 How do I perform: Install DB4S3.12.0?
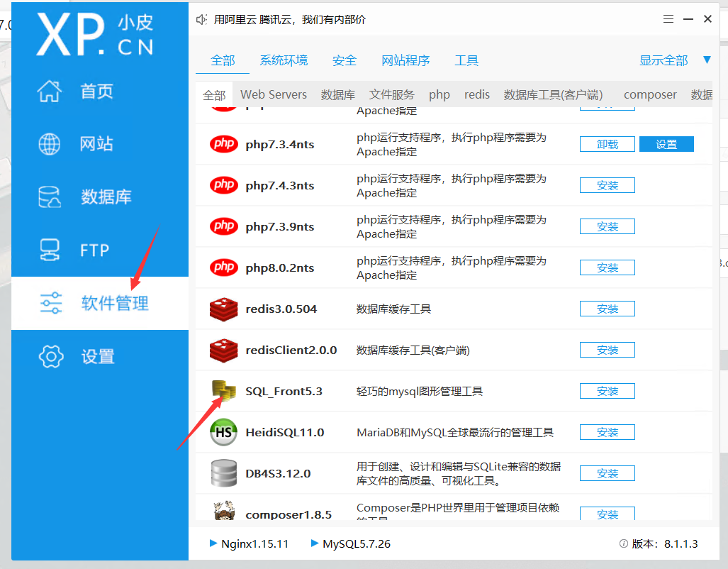pos(607,473)
